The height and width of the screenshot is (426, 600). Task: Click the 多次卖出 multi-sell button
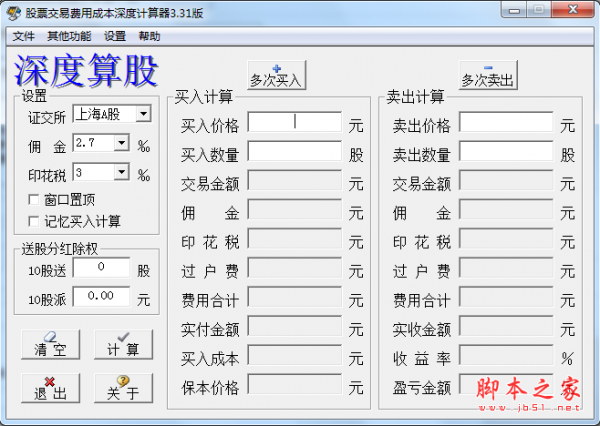point(488,75)
